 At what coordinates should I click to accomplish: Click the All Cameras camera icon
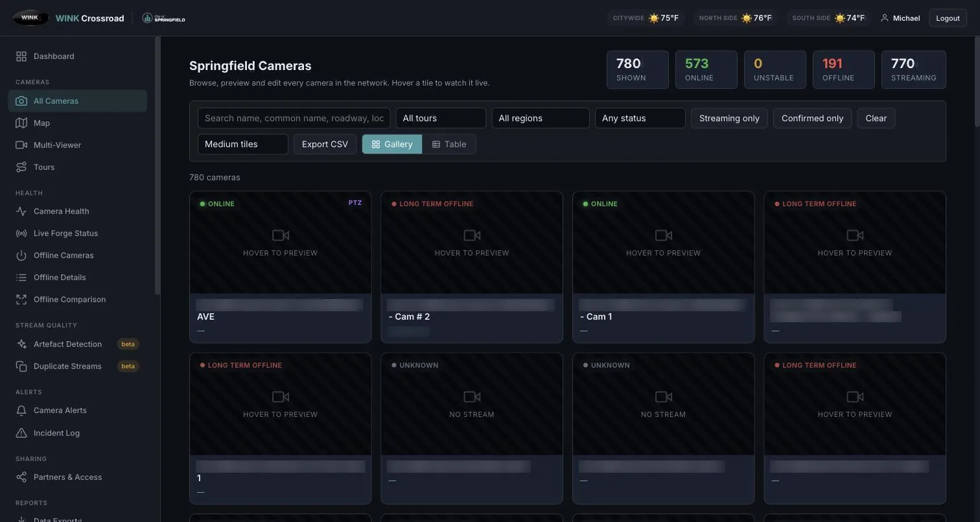[21, 101]
